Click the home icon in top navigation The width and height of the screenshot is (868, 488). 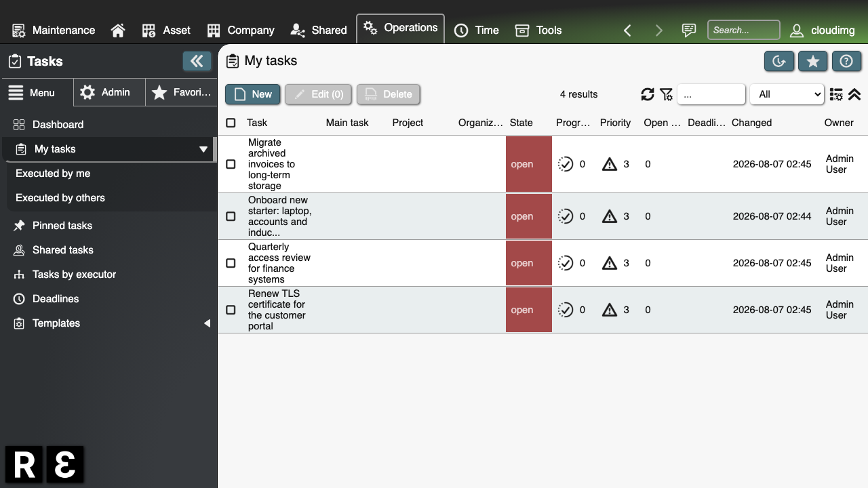(x=118, y=30)
